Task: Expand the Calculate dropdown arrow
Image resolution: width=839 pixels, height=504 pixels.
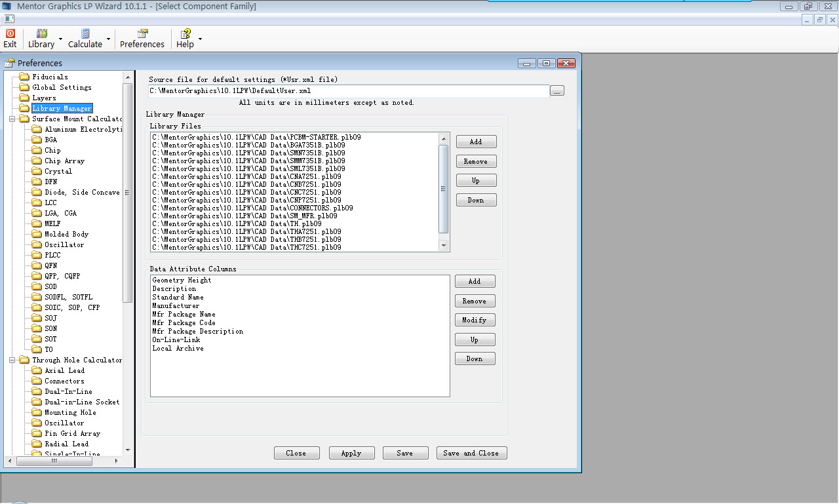Action: tap(107, 39)
